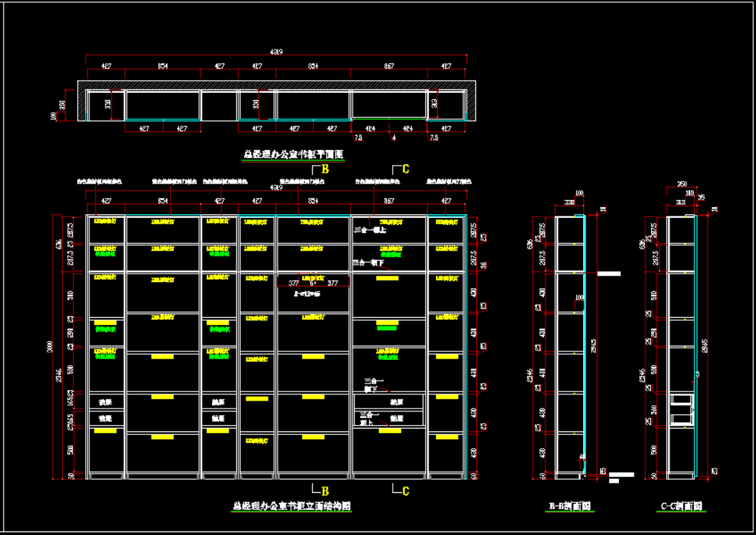Click the 2965 dimension in B-B section
This screenshot has height=535, width=756.
pos(595,346)
